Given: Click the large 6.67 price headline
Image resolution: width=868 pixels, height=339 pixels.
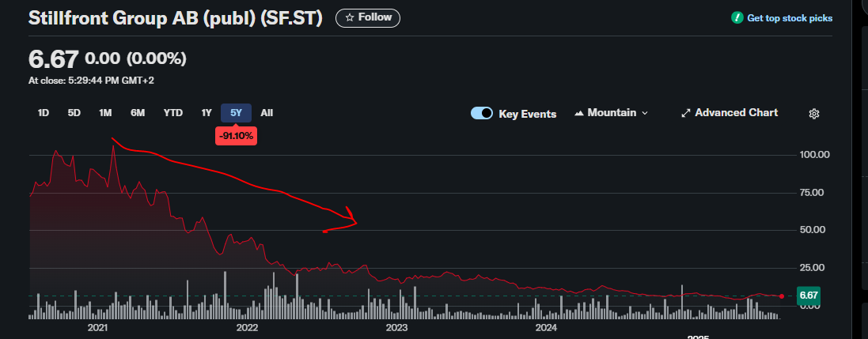Looking at the screenshot, I should 54,59.
